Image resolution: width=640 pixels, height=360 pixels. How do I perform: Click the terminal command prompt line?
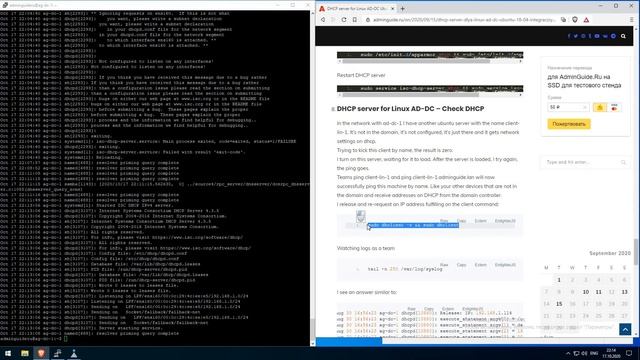pyautogui.click(x=33, y=339)
